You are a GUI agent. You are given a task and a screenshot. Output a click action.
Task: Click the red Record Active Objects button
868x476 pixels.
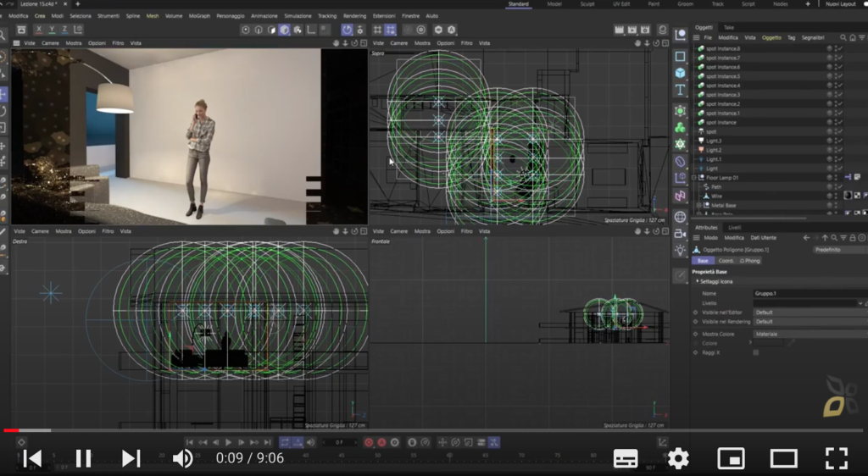(x=369, y=442)
